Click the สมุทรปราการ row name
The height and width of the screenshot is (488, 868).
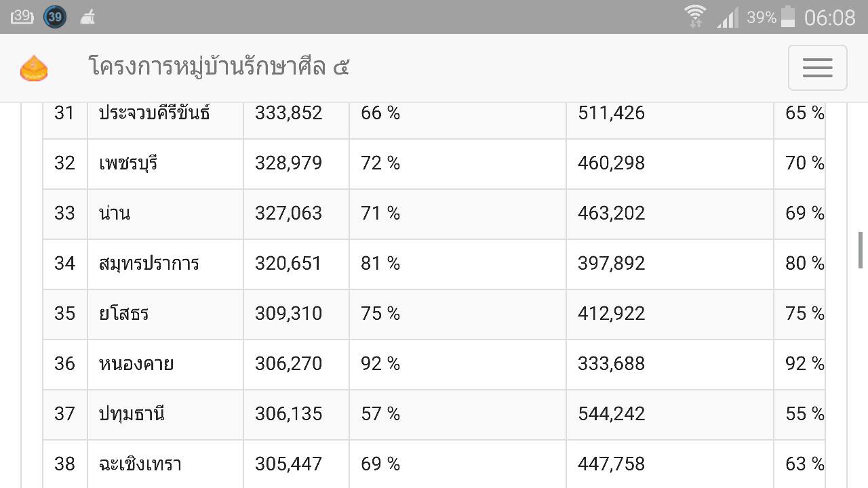[149, 263]
